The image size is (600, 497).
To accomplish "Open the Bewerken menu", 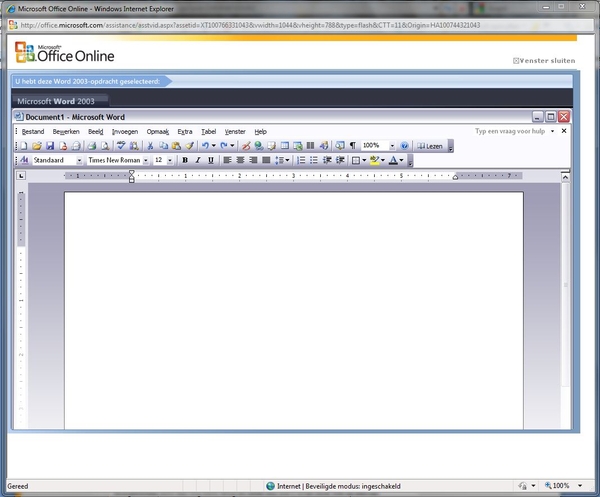I will [66, 132].
